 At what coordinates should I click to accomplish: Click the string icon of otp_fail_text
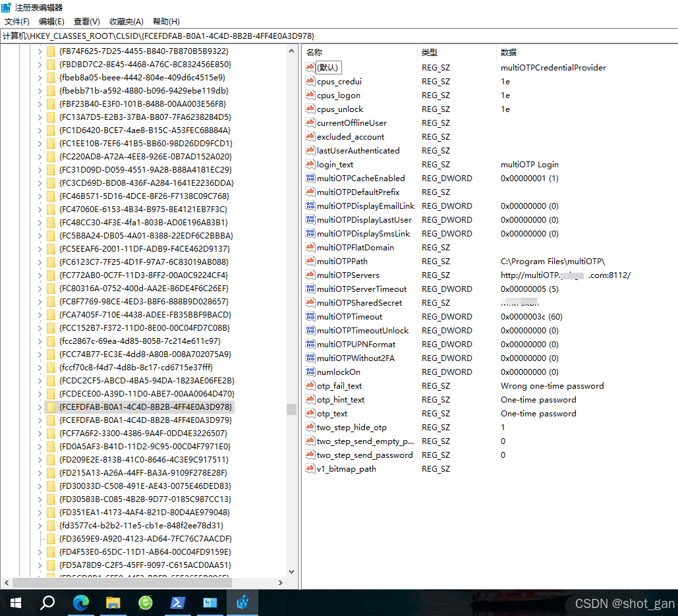click(310, 385)
